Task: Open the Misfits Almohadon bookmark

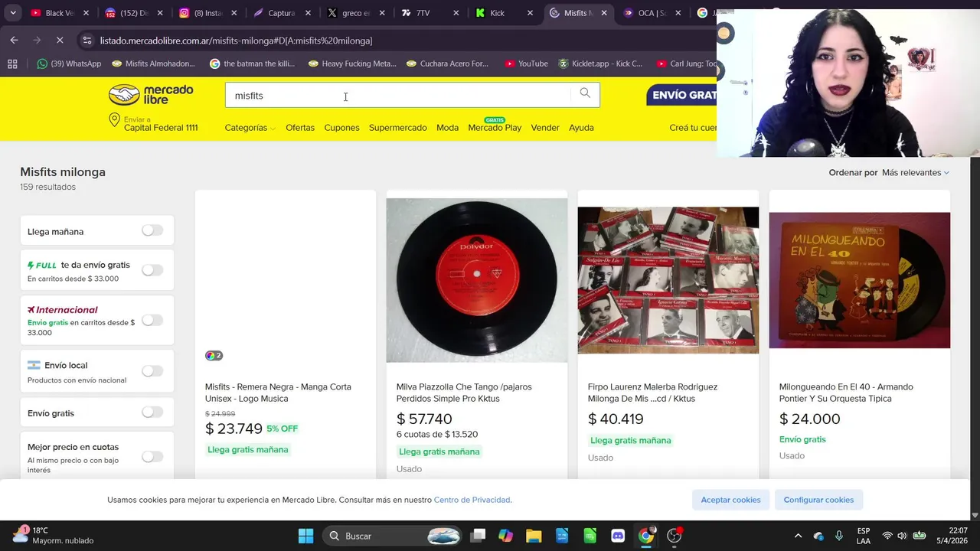Action: [x=153, y=64]
